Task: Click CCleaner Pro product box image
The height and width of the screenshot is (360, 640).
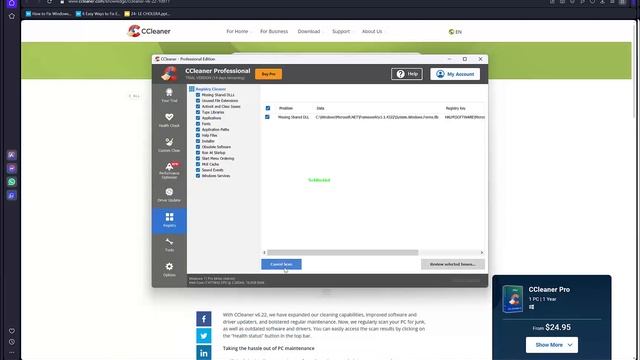Action: [513, 299]
